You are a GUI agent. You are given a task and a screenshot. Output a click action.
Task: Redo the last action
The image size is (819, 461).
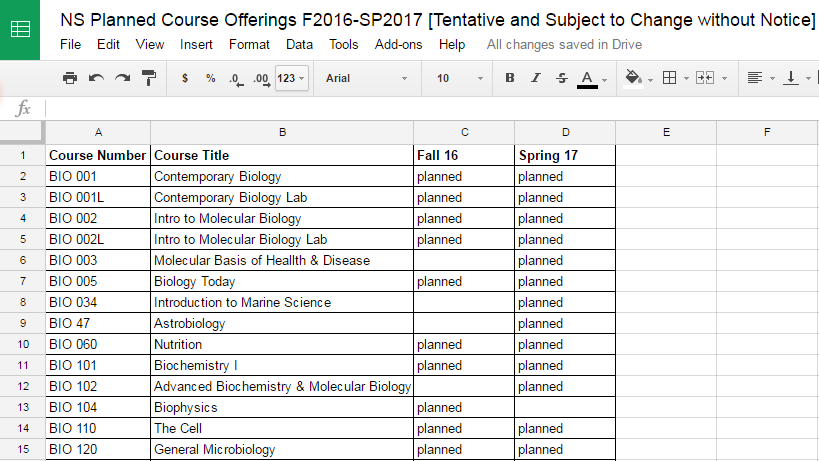[123, 78]
